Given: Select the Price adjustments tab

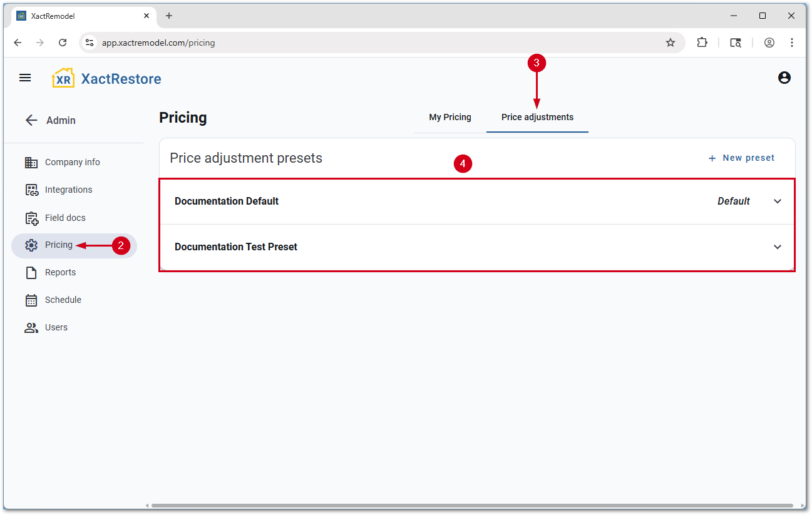Looking at the screenshot, I should (x=537, y=117).
